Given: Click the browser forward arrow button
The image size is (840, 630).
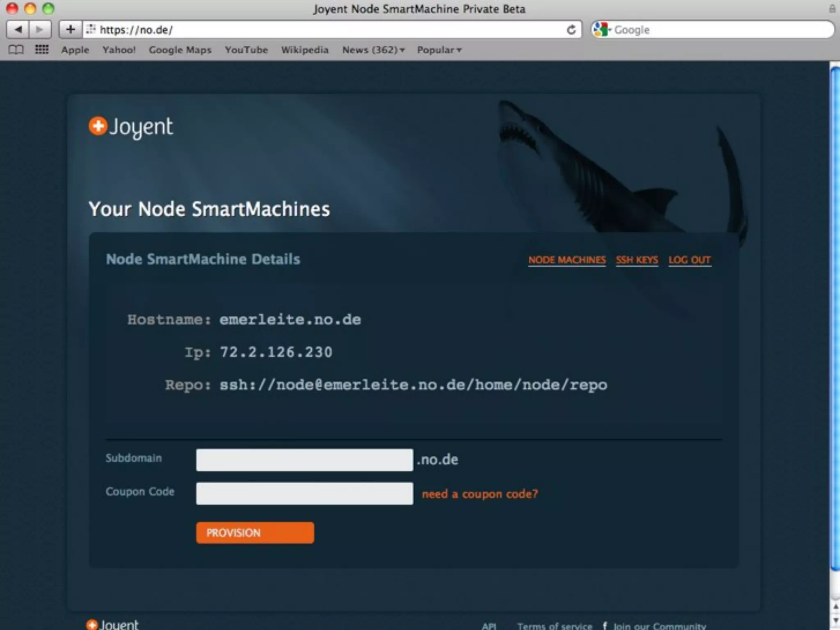Looking at the screenshot, I should pos(40,30).
